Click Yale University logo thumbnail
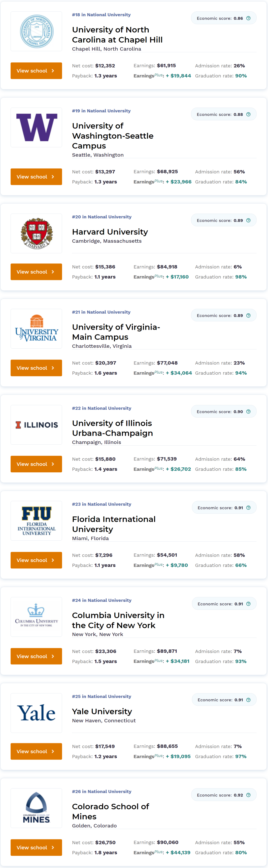Viewport: 268px width, 868px height. 36,713
